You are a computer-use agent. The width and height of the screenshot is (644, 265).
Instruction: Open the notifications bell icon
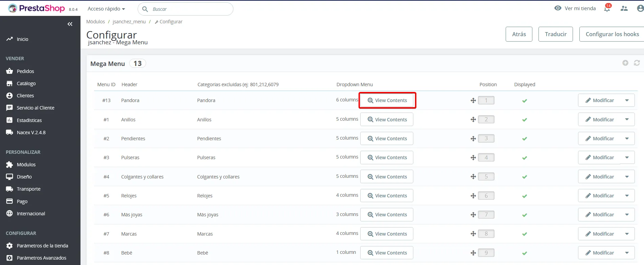coord(607,8)
